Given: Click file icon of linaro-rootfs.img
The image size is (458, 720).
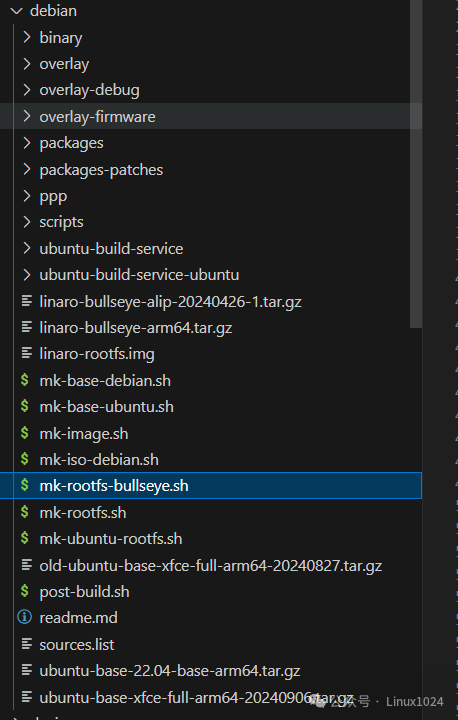Looking at the screenshot, I should point(27,354).
